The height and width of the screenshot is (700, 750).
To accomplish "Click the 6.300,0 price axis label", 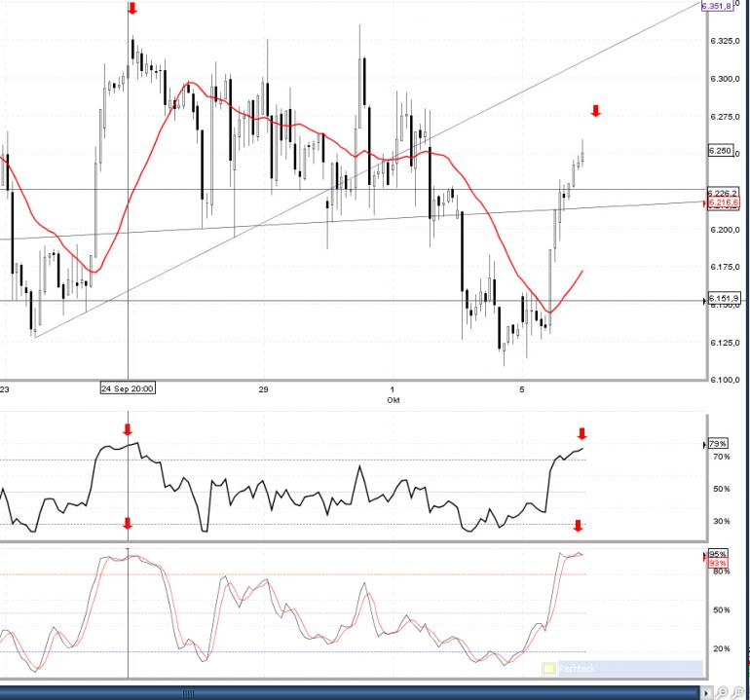I will pyautogui.click(x=725, y=79).
